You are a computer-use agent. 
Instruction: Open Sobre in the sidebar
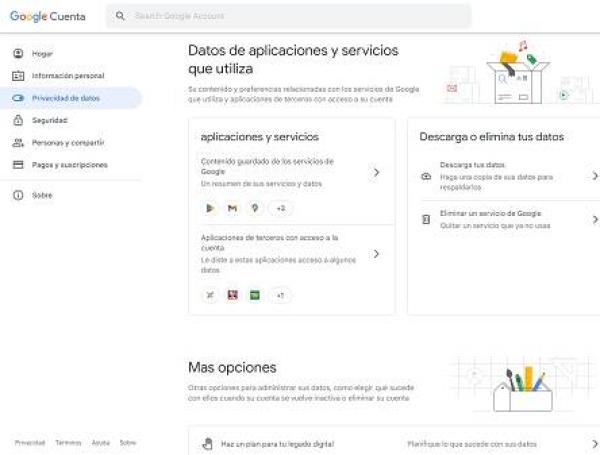(x=71, y=195)
